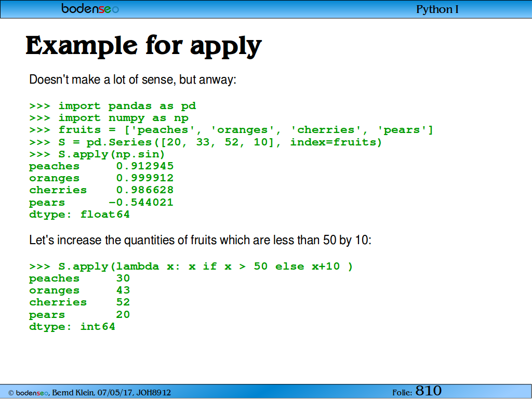This screenshot has width=532, height=399.
Task: Click the peaches value 30 in second output
Action: (x=123, y=278)
